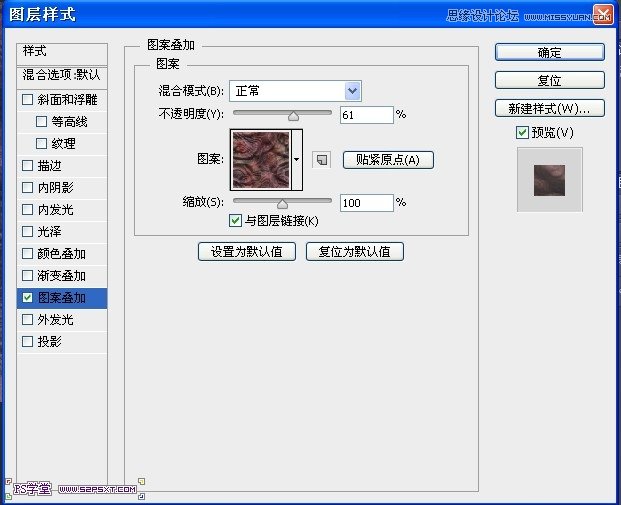Open the pattern picker dropdown arrow
The width and height of the screenshot is (621, 505).
click(297, 160)
